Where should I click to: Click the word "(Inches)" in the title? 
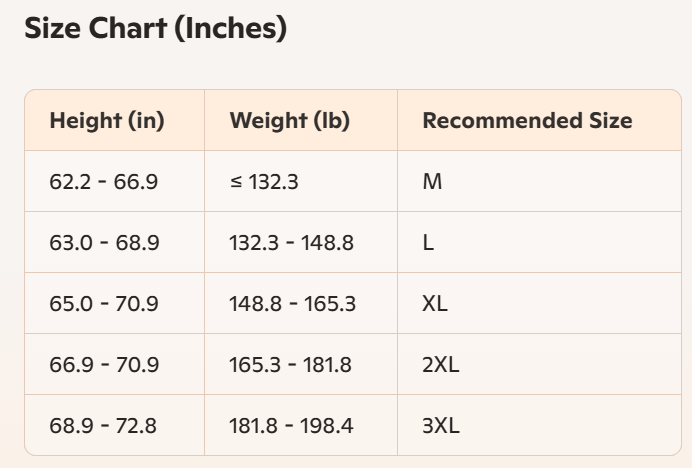click(231, 29)
